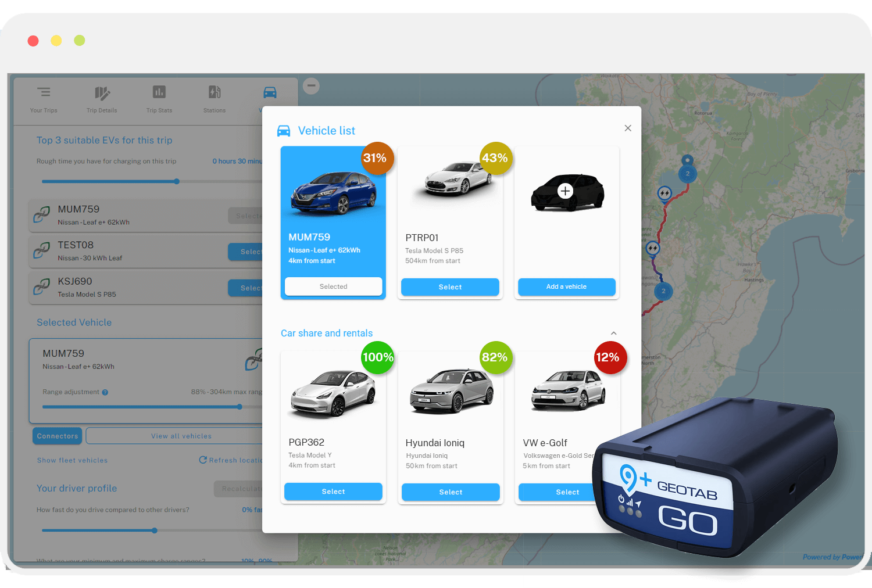Click the green window maximize dot
Image resolution: width=872 pixels, height=588 pixels.
pyautogui.click(x=80, y=40)
